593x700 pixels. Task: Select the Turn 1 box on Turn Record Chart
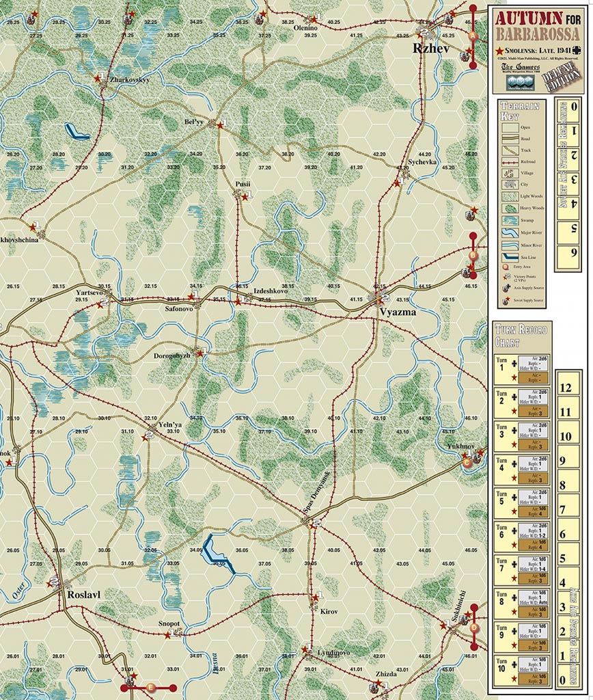click(522, 370)
